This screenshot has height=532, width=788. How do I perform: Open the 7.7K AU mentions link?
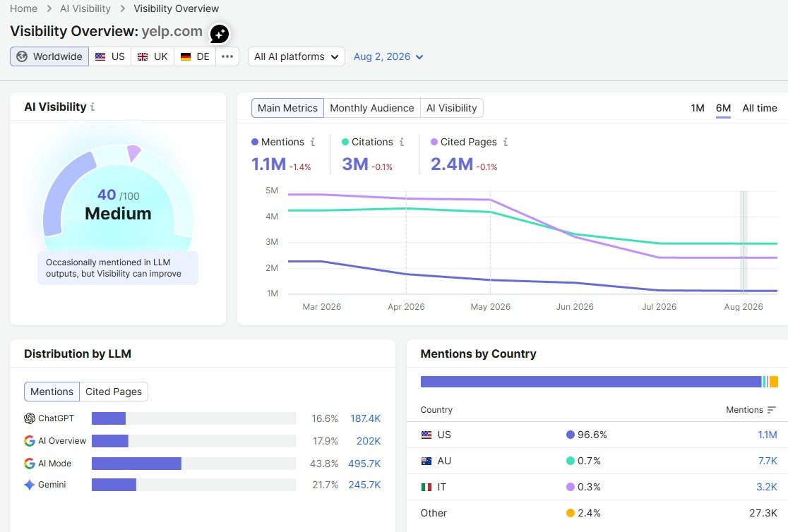(768, 461)
